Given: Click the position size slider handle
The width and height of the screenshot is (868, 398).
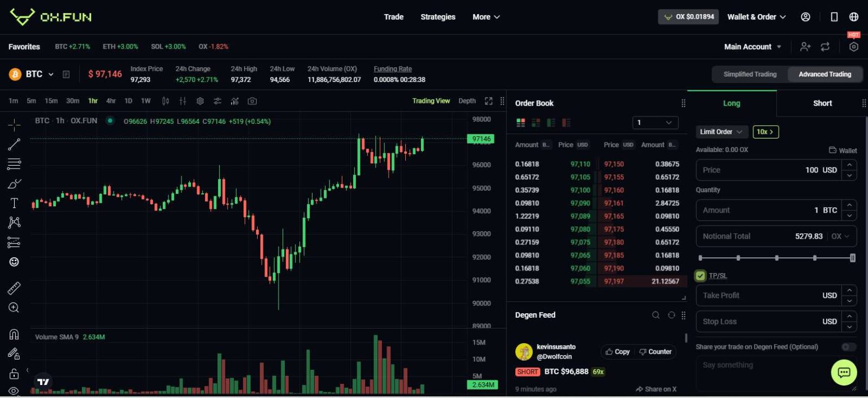Looking at the screenshot, I should click(x=853, y=258).
